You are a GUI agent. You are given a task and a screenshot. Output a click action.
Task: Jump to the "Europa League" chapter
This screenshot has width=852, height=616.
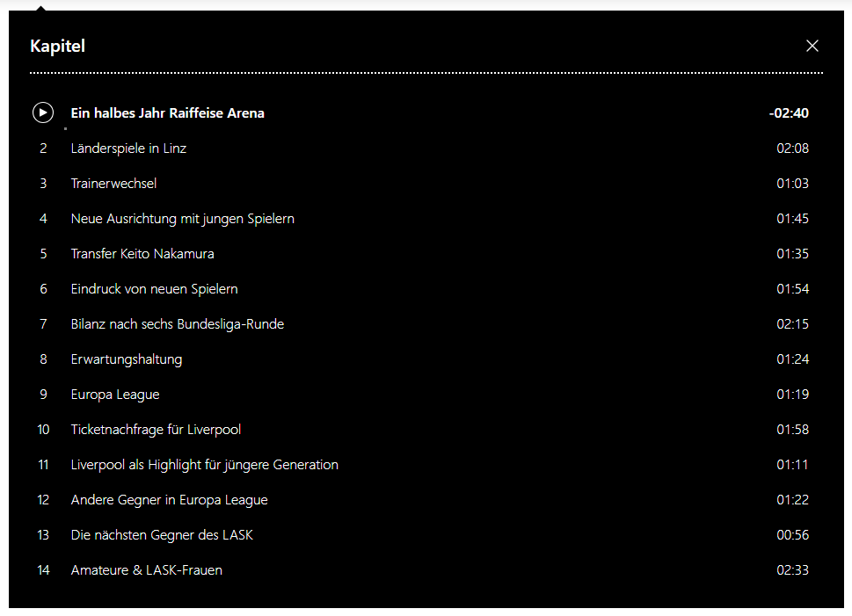[115, 395]
